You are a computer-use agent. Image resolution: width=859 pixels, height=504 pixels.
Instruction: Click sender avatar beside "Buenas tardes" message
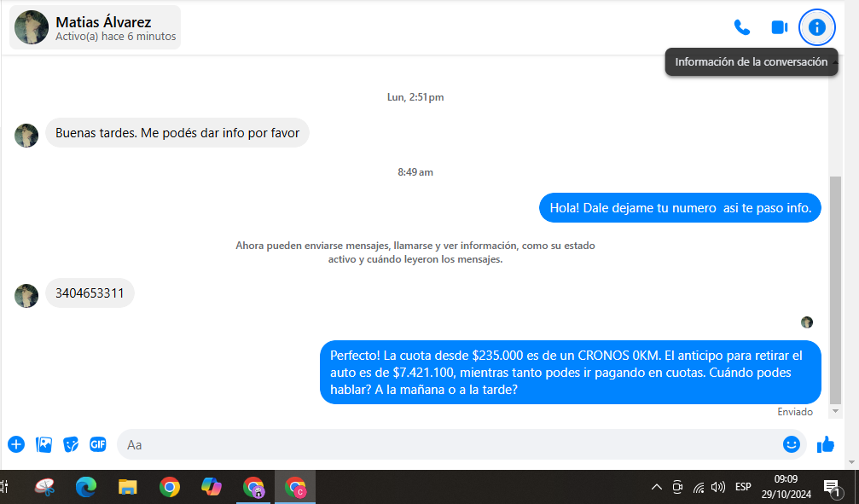click(26, 136)
